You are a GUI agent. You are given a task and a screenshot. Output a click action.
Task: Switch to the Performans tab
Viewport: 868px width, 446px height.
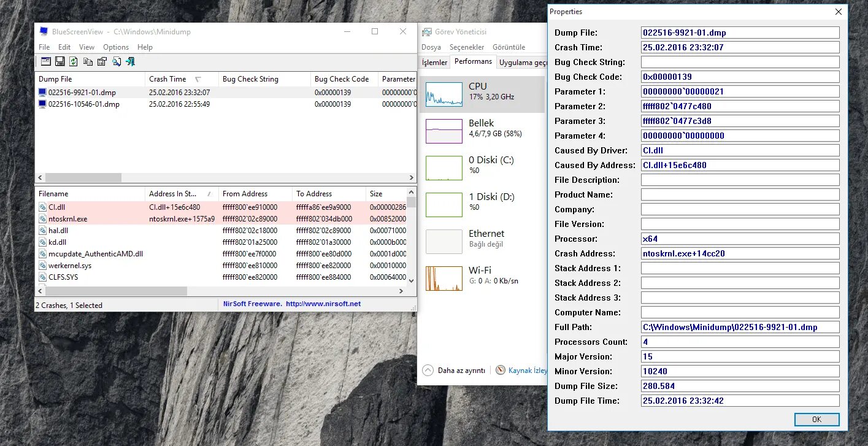(473, 62)
